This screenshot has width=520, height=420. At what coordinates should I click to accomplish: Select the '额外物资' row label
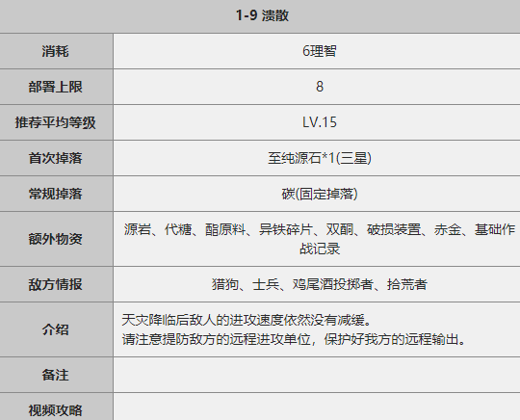click(x=56, y=239)
